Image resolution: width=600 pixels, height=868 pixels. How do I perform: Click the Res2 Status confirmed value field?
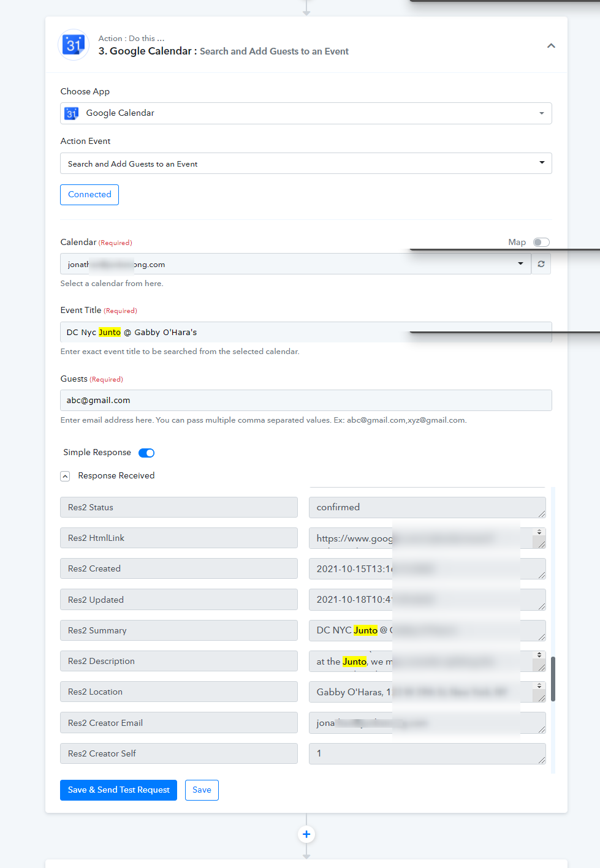(x=427, y=507)
